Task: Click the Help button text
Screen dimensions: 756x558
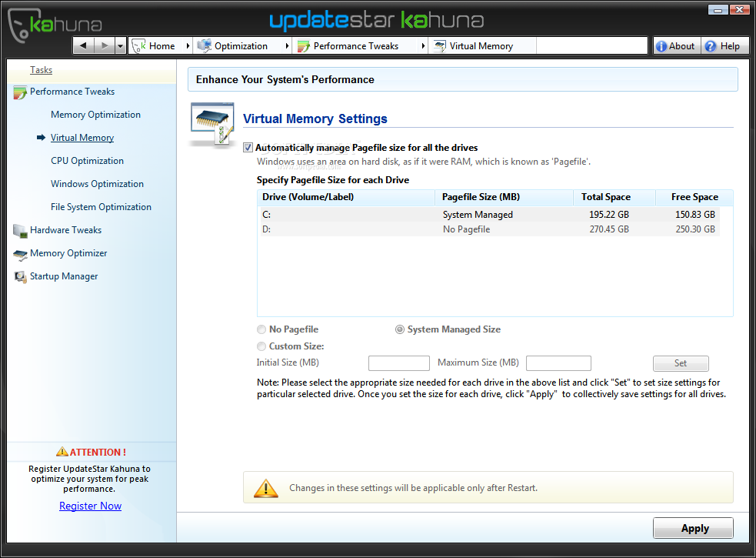Action: click(730, 46)
